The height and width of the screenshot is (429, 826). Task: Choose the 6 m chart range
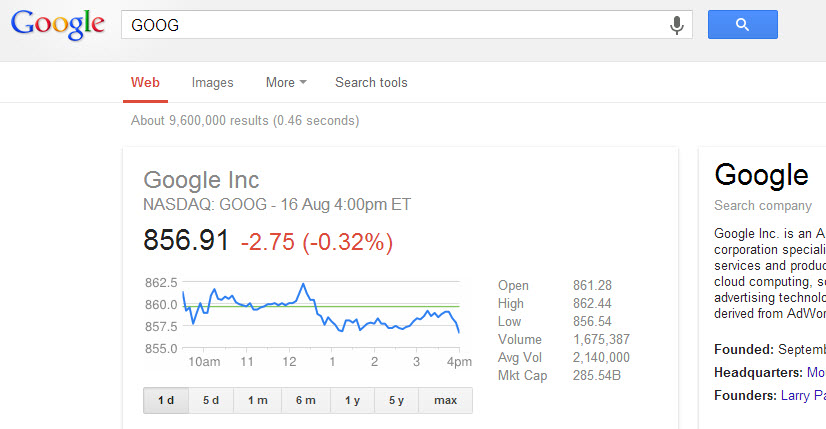(x=306, y=400)
